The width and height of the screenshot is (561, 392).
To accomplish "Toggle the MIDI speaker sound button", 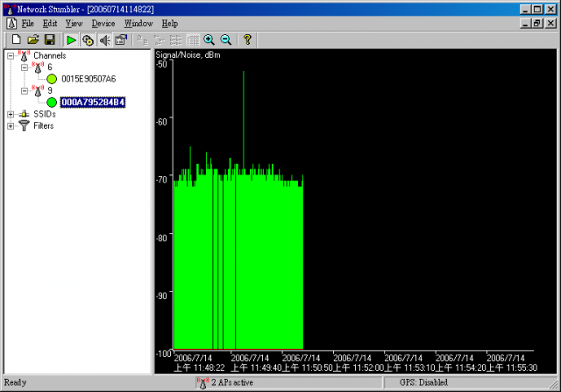I will pyautogui.click(x=104, y=39).
